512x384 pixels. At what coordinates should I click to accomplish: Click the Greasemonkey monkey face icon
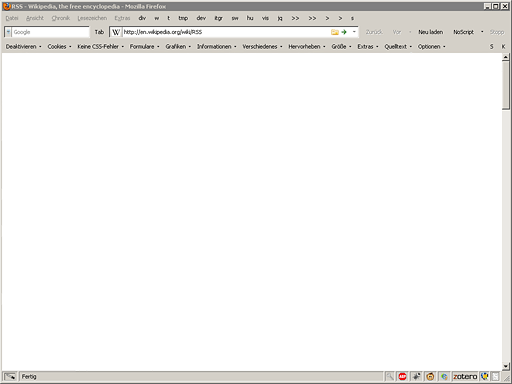(430, 377)
